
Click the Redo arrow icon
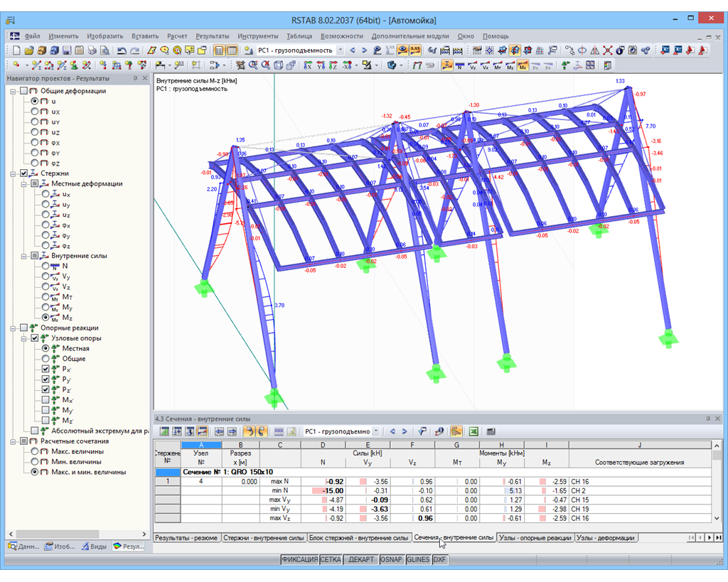click(x=134, y=50)
